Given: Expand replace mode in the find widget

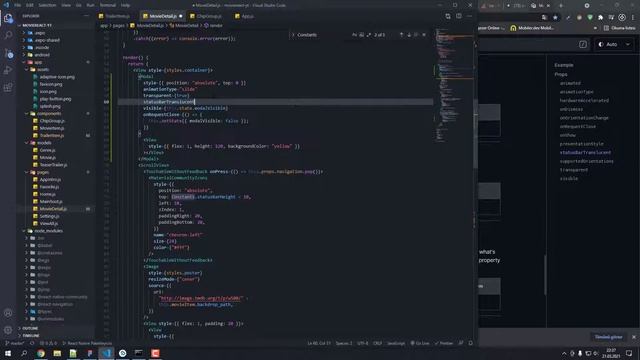Looking at the screenshot, I should pyautogui.click(x=293, y=35).
